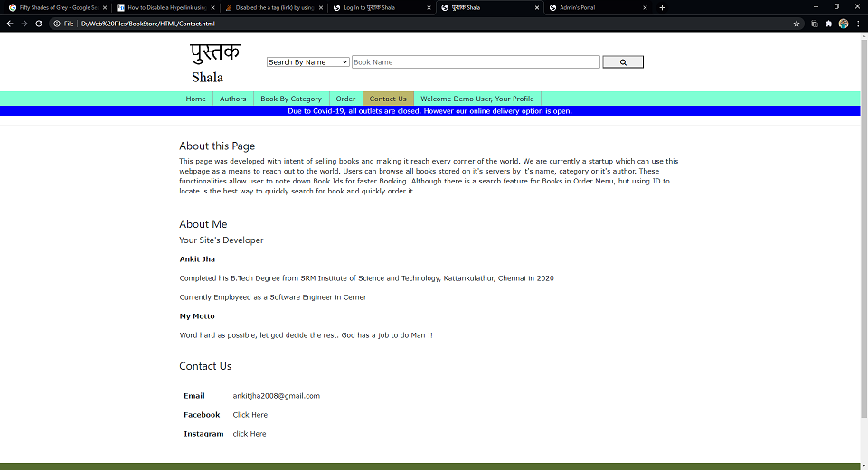Switch to the Admin's Portal tab
This screenshot has height=470, width=868.
(597, 8)
